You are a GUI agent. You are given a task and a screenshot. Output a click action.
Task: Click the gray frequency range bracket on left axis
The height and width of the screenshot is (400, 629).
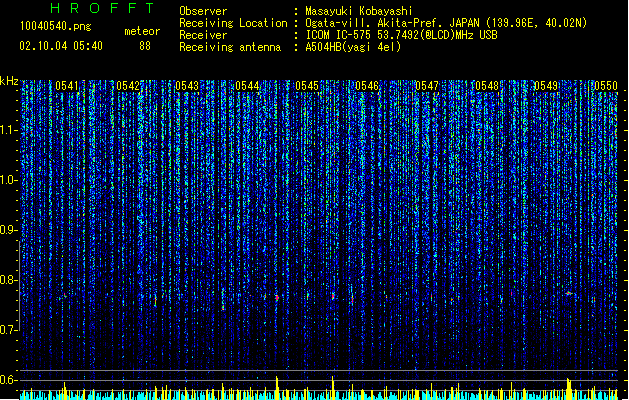[x=19, y=286]
